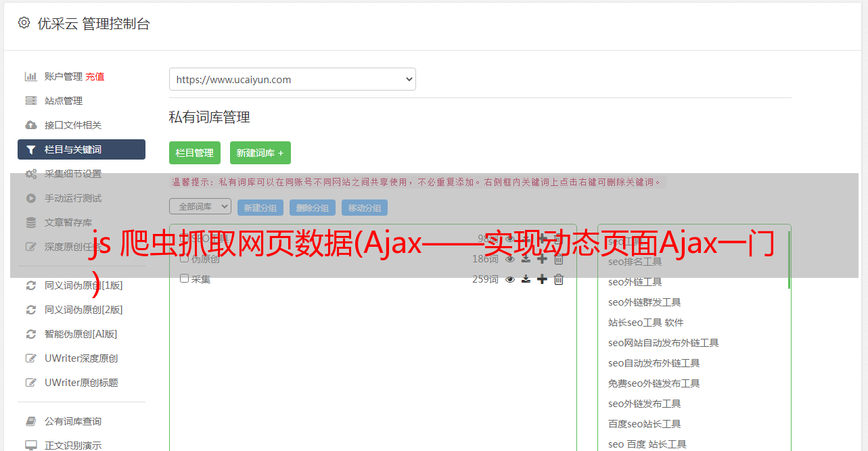Click the red 充值 link

pyautogui.click(x=95, y=76)
